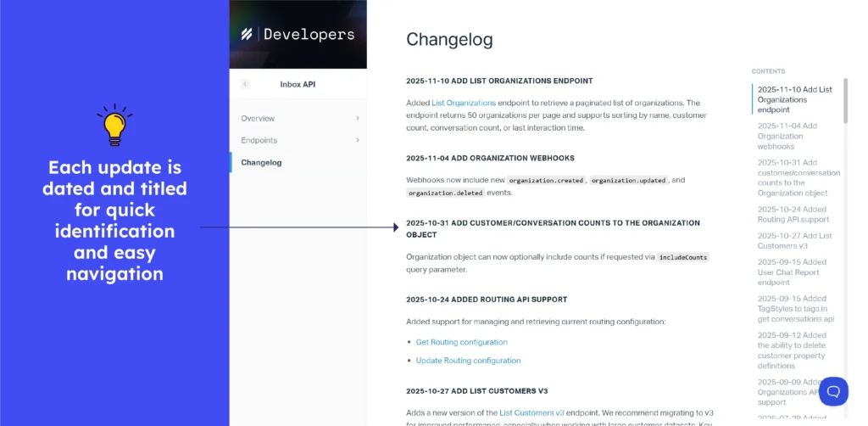The width and height of the screenshot is (868, 426).
Task: Select Changelog in the sidebar
Action: [261, 162]
